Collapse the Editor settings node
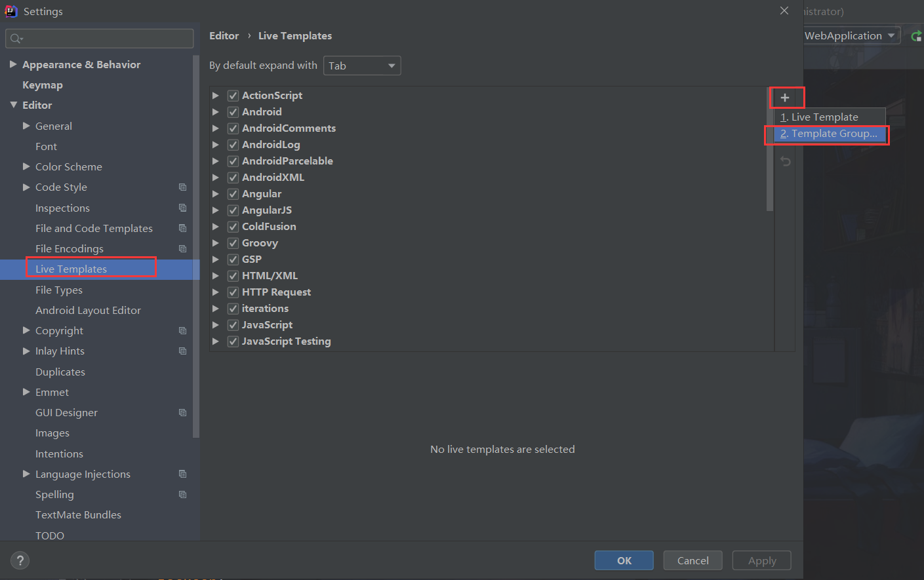The height and width of the screenshot is (580, 924). (x=13, y=105)
